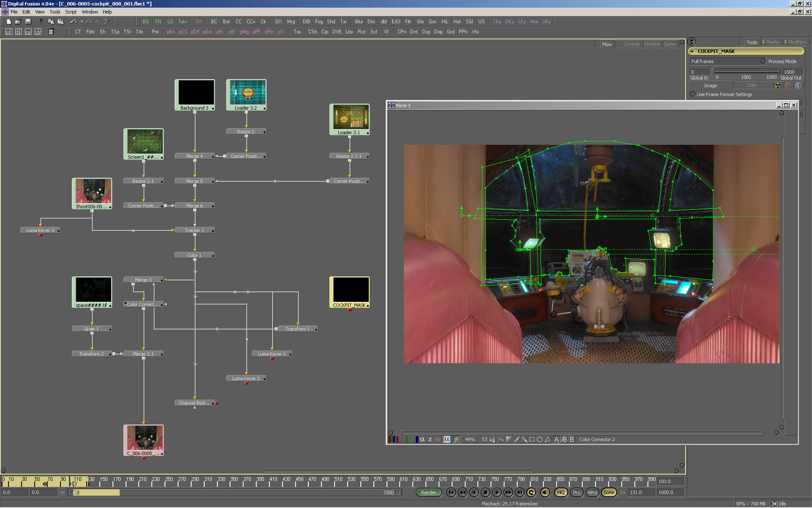Switch viewer to buffer B
Image resolution: width=812 pixels, height=508 pixels.
(x=572, y=439)
